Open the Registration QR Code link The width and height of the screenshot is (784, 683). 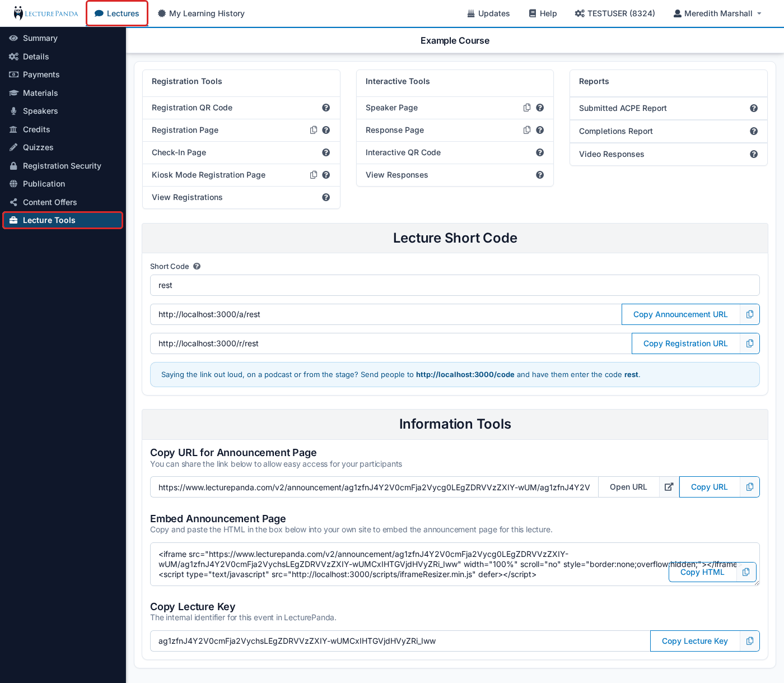pos(192,108)
